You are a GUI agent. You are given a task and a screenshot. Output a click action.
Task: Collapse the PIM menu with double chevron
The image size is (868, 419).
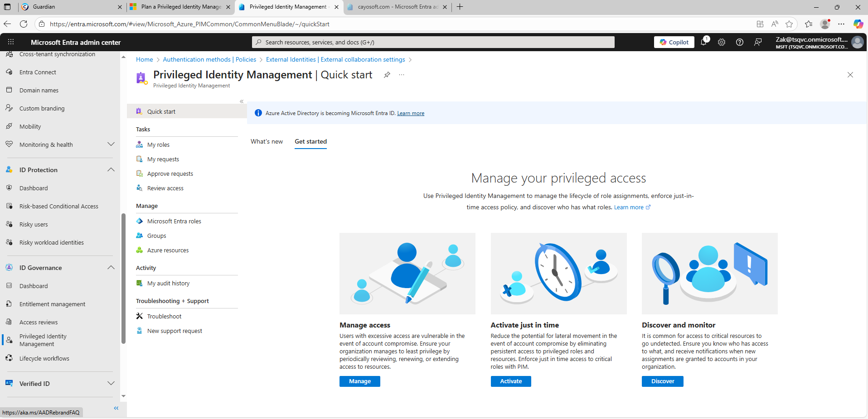[x=242, y=101]
